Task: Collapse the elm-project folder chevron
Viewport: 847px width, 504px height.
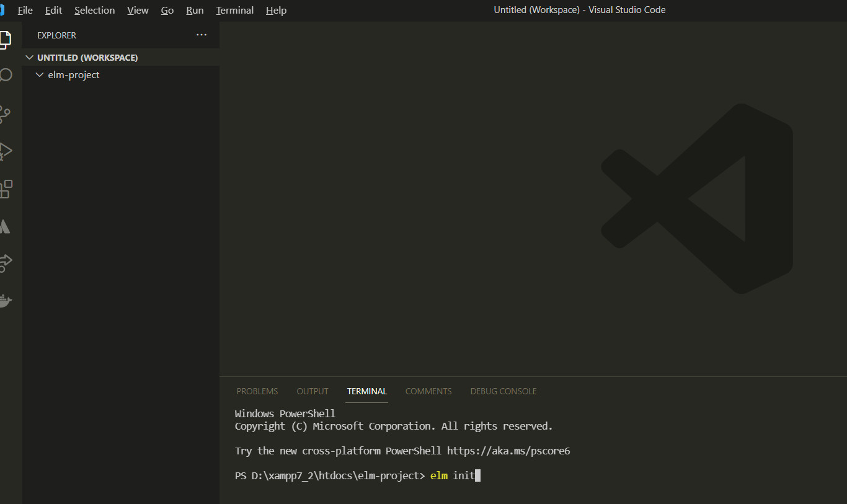Action: point(40,75)
